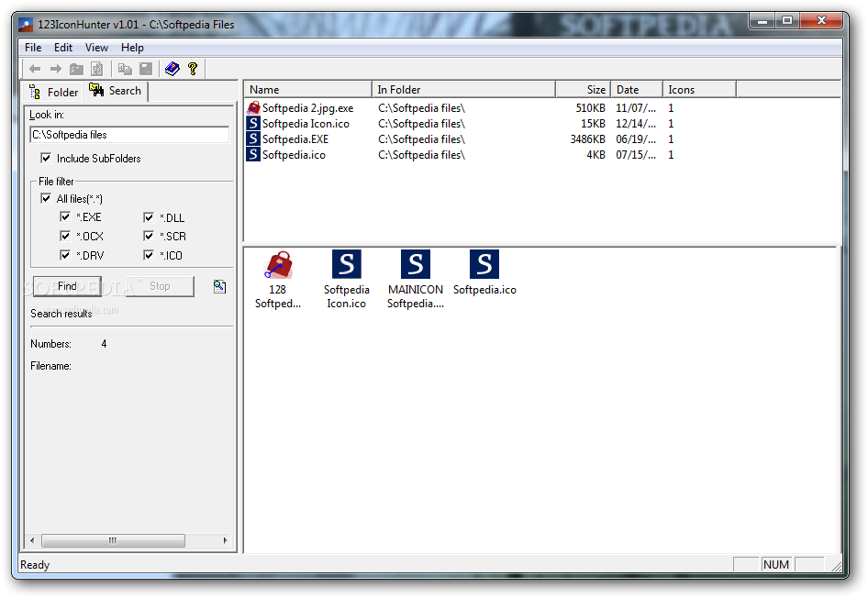Click the browse folder icon beside Stop
This screenshot has width=868, height=598.
(x=220, y=286)
